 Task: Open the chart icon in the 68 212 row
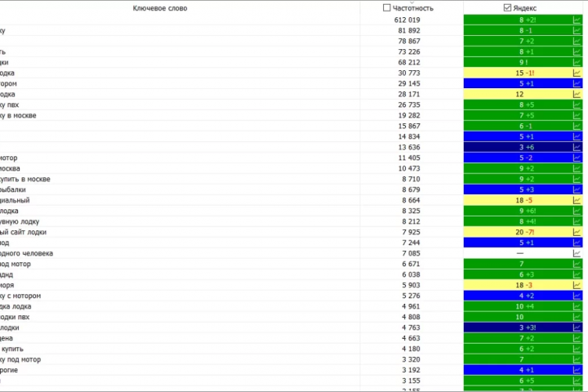577,62
